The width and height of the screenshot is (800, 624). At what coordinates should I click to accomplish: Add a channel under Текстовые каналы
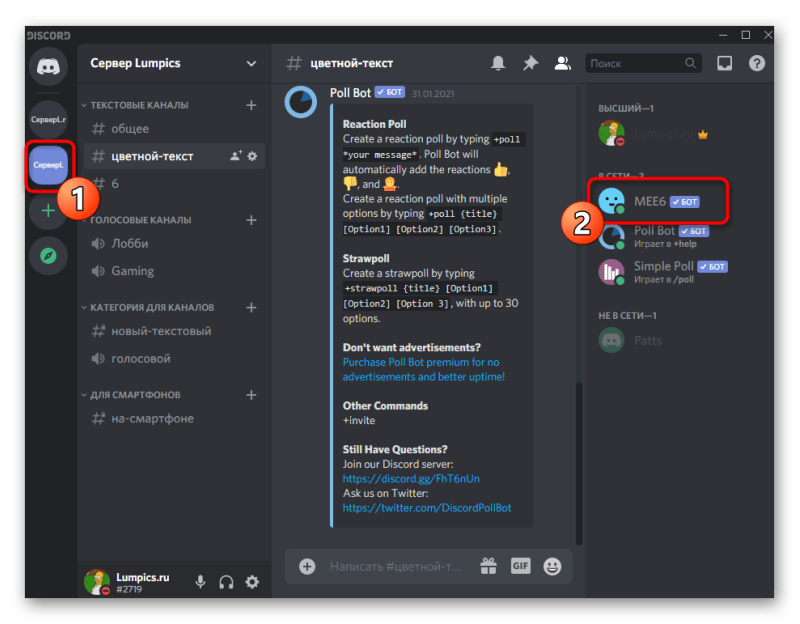[x=251, y=105]
